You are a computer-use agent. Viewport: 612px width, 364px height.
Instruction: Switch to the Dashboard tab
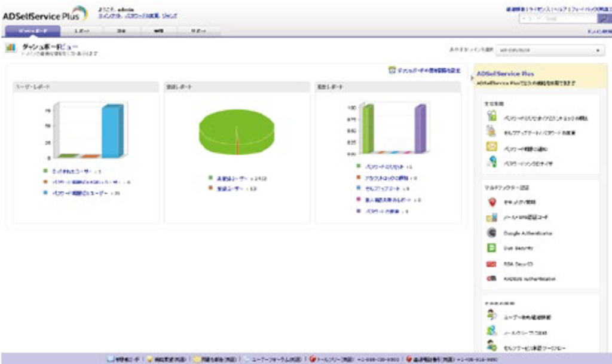[x=32, y=30]
